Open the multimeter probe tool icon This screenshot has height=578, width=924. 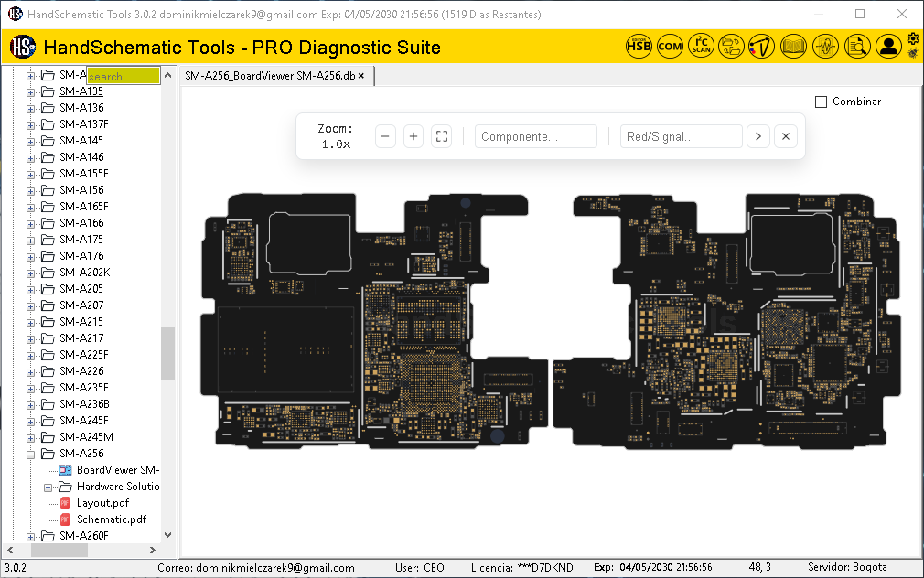click(x=762, y=46)
